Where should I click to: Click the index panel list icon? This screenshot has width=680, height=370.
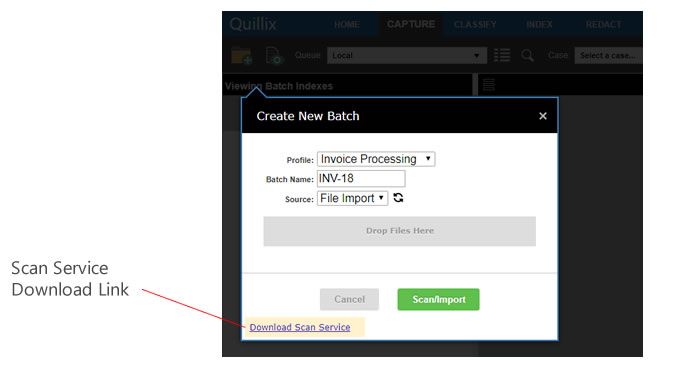(x=489, y=85)
